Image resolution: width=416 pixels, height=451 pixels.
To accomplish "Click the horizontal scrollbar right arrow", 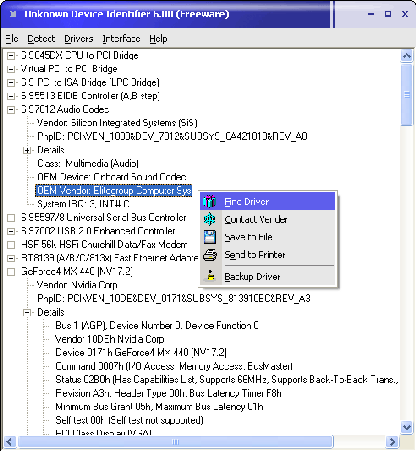I will click(392, 442).
